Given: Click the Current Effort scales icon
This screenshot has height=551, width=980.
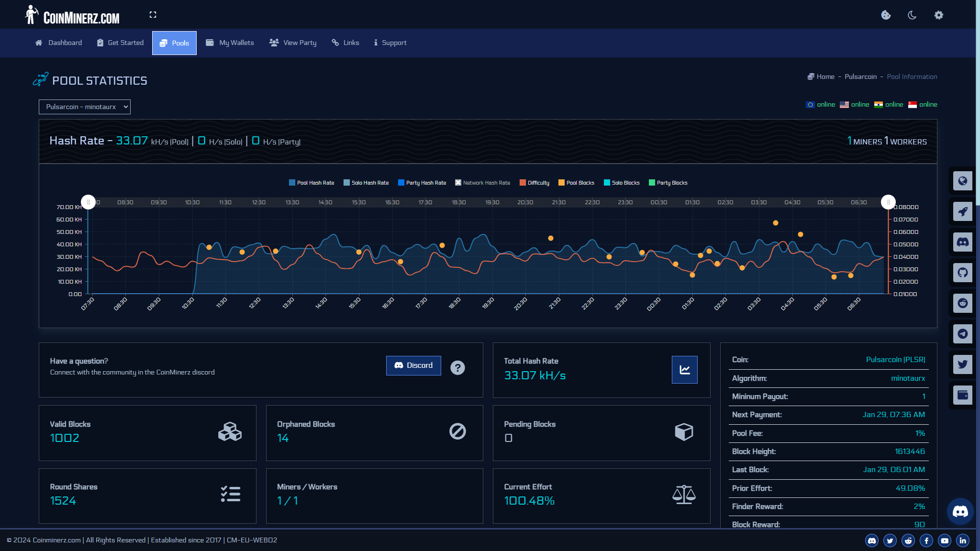Looking at the screenshot, I should pos(684,495).
